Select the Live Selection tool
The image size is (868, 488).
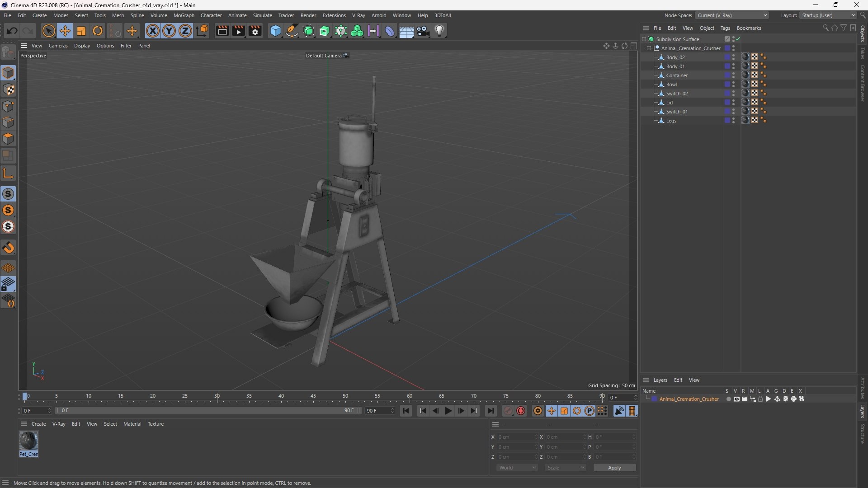coord(48,31)
